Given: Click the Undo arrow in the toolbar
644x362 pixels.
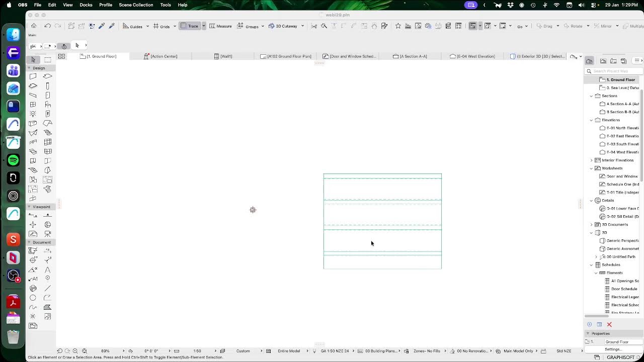Looking at the screenshot, I should point(47,26).
